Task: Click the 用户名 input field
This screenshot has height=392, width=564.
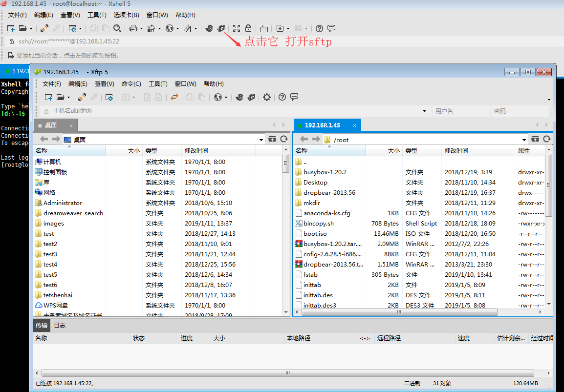Action: click(x=461, y=111)
